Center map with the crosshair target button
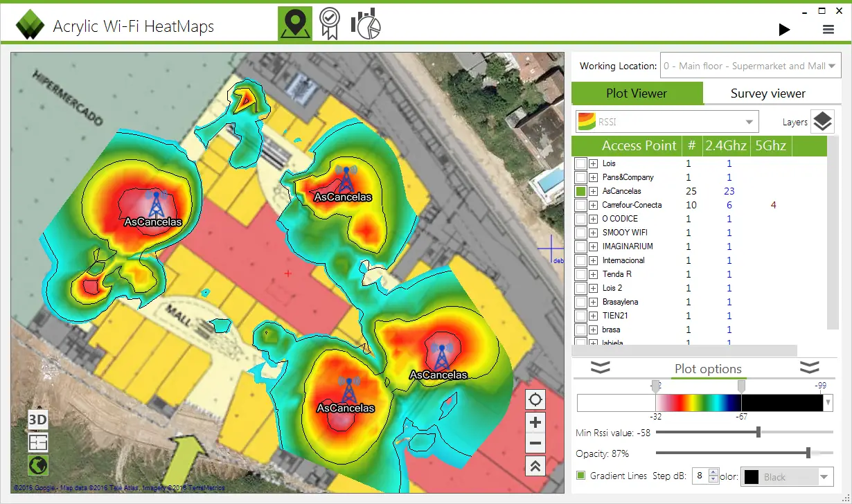The width and height of the screenshot is (852, 504). 535,399
